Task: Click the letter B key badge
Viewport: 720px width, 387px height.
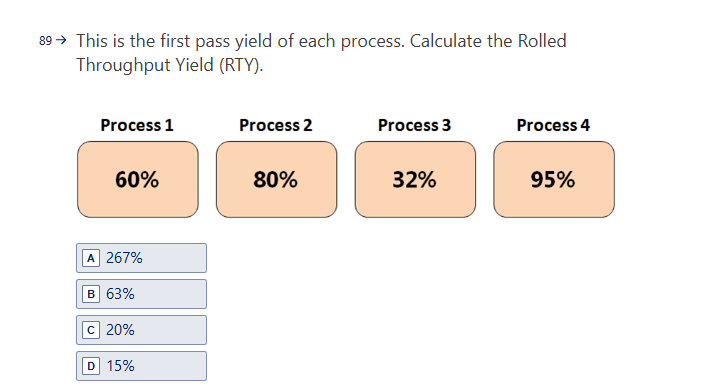Action: point(91,294)
